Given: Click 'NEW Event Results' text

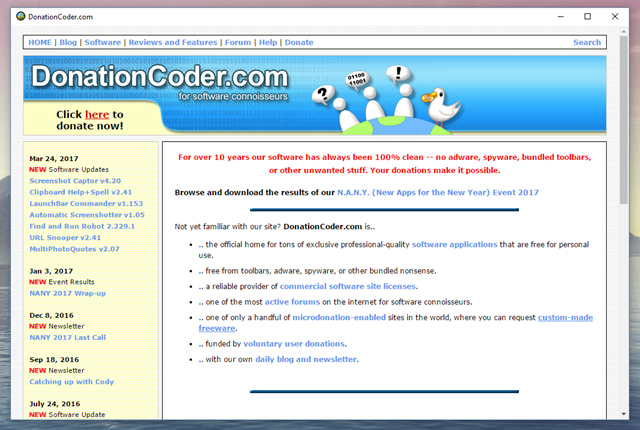Looking at the screenshot, I should tap(62, 282).
